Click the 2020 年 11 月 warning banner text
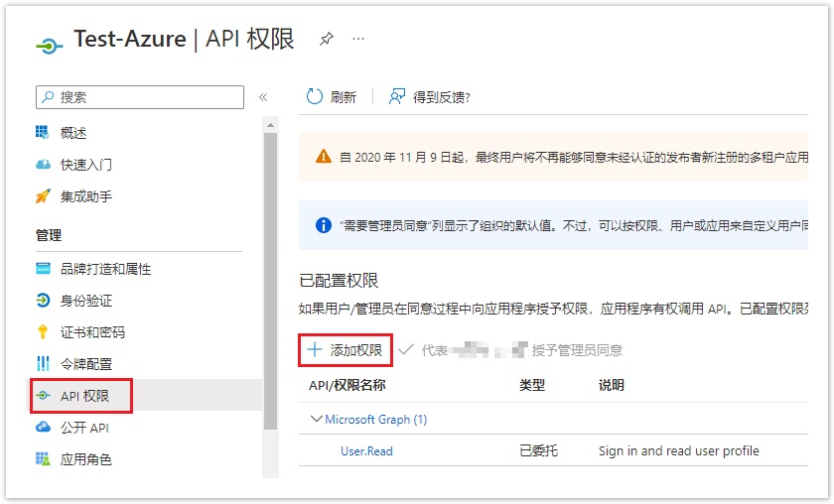834x504 pixels. click(x=574, y=157)
